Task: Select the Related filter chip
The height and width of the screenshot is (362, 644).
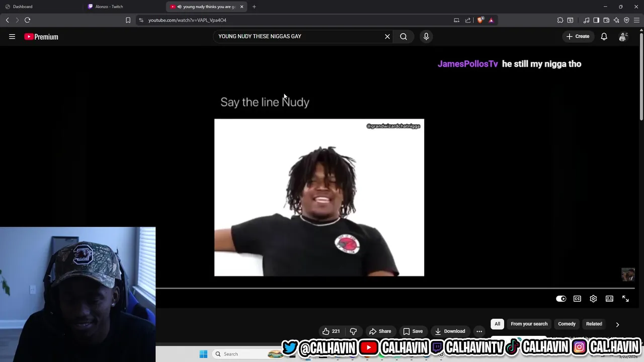Action: pyautogui.click(x=594, y=324)
